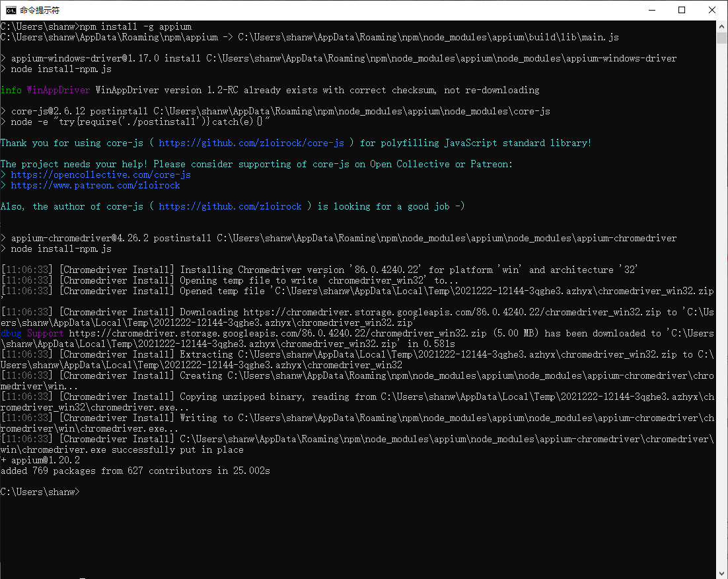
Task: Click 'core-js@2.6.12 postinstall' text
Action: 79,111
